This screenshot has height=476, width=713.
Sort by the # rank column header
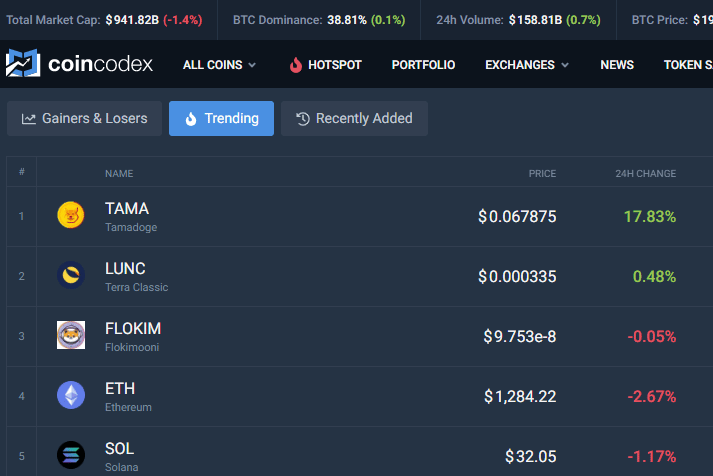21,172
